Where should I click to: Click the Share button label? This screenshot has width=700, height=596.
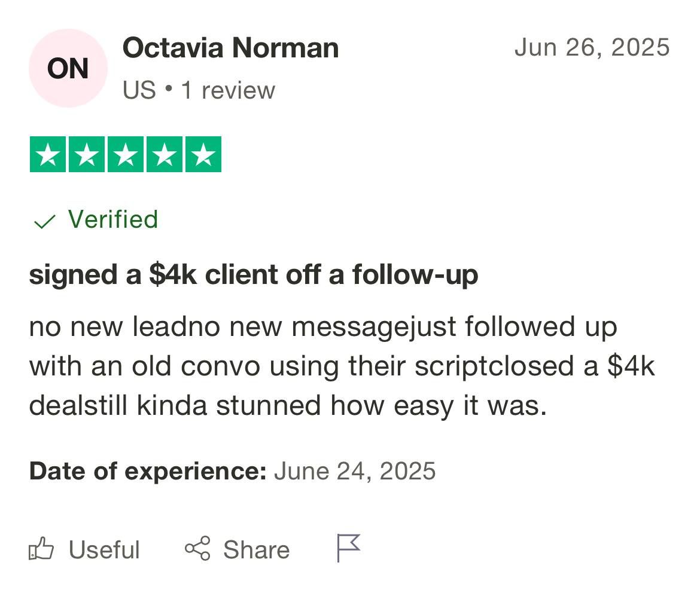(256, 550)
